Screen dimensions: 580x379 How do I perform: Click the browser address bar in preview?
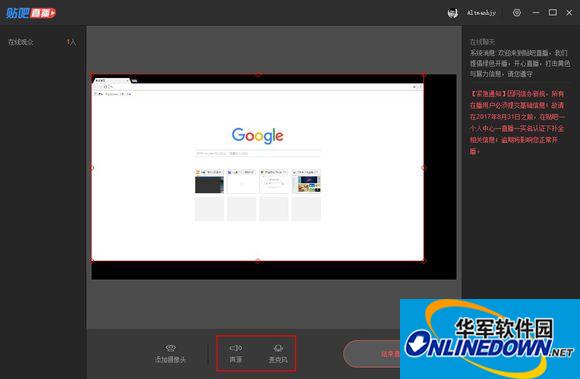click(x=258, y=87)
